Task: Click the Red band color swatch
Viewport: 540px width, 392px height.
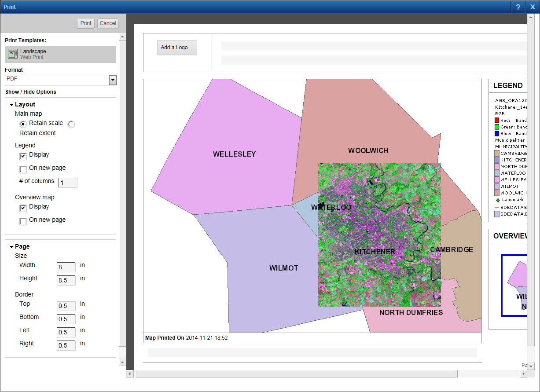Action: 497,120
